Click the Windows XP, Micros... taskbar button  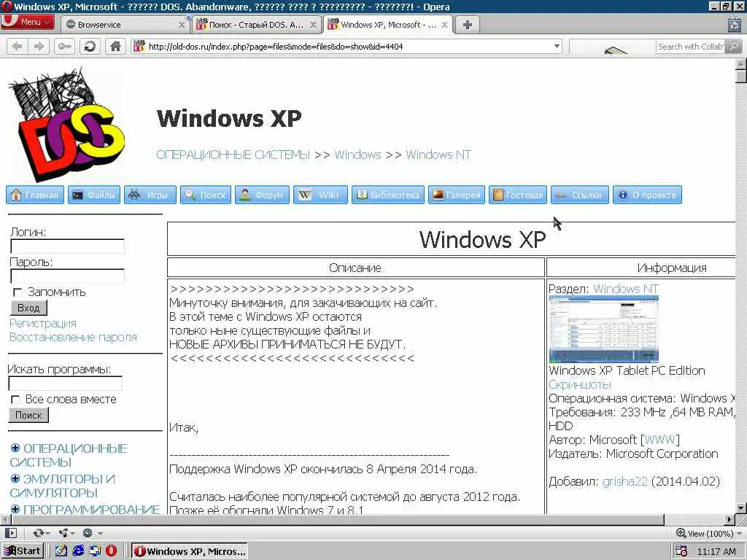tap(190, 551)
